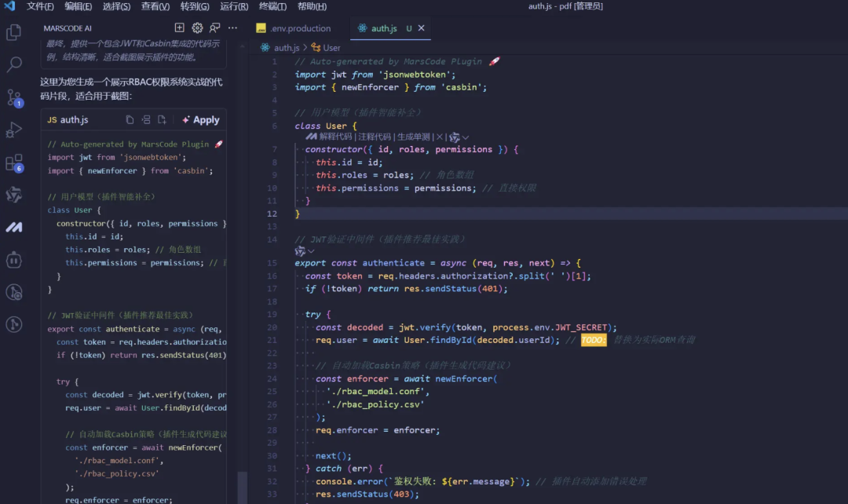Open the MarsCode AI sidebar icon
Viewport: 848px width, 504px height.
(14, 227)
